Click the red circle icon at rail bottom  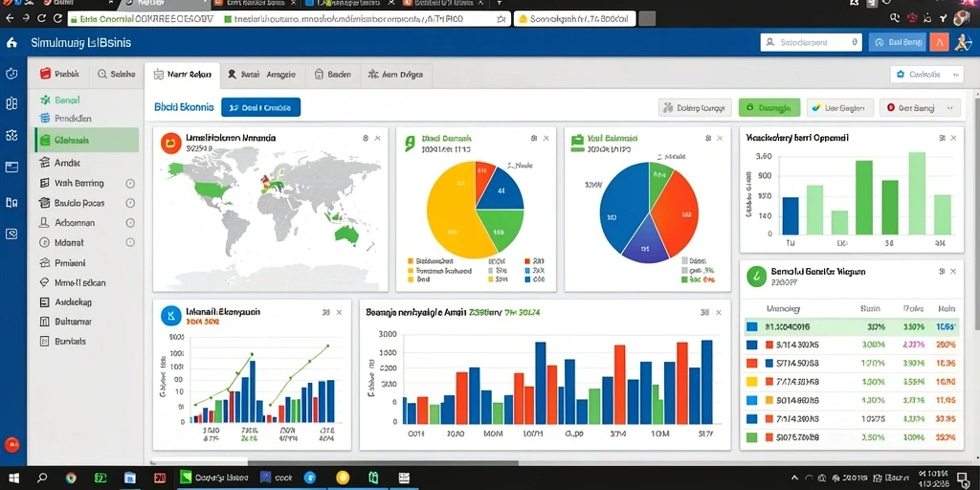(11, 445)
